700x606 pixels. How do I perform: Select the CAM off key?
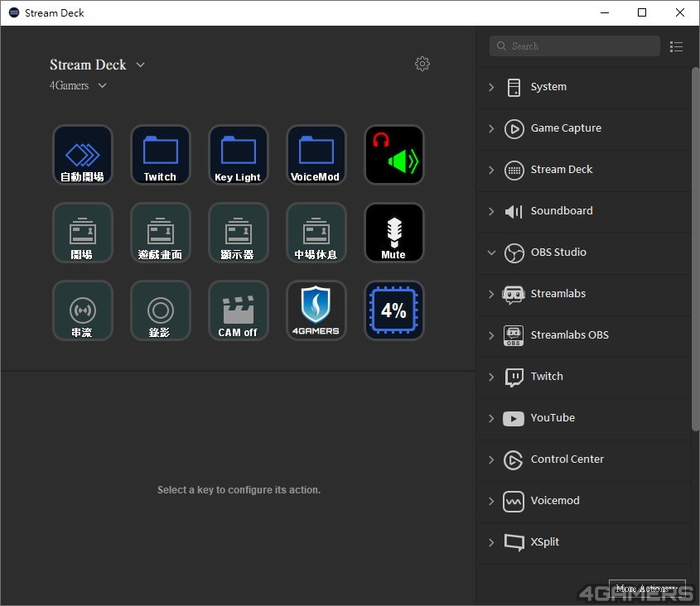pos(239,310)
